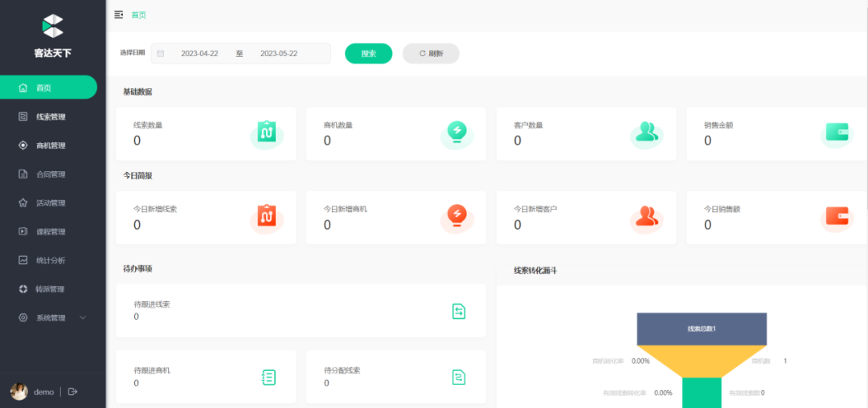The image size is (868, 408).
Task: Click the 课程管理 video icon
Action: 23,231
